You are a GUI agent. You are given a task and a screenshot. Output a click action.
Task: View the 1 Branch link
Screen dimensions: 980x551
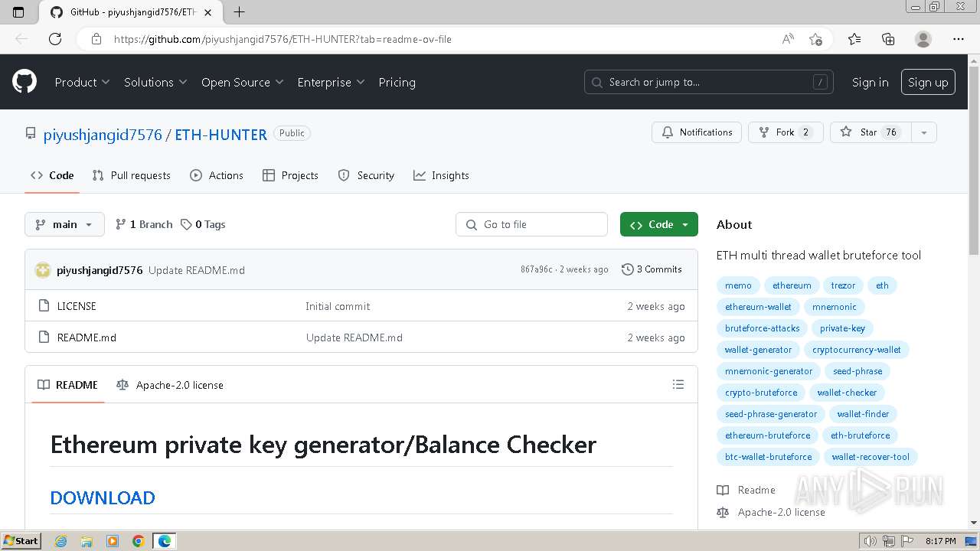pyautogui.click(x=144, y=224)
